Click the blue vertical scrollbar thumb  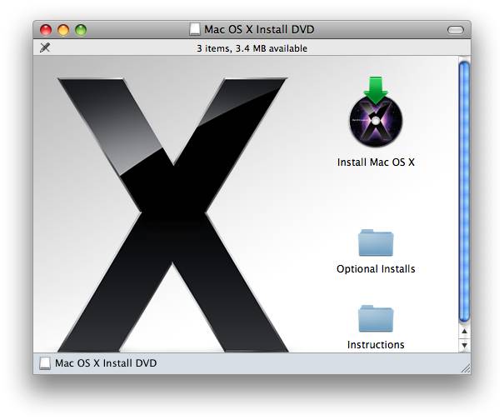click(464, 192)
